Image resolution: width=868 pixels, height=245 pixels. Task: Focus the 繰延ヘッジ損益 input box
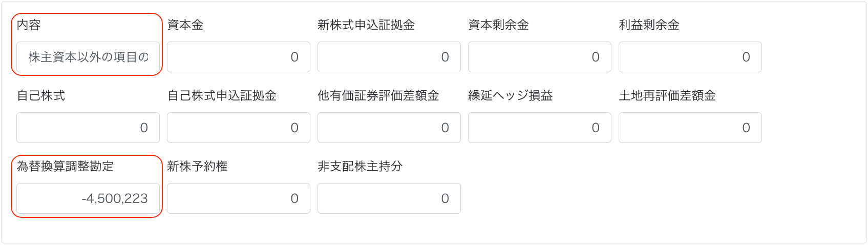click(540, 128)
